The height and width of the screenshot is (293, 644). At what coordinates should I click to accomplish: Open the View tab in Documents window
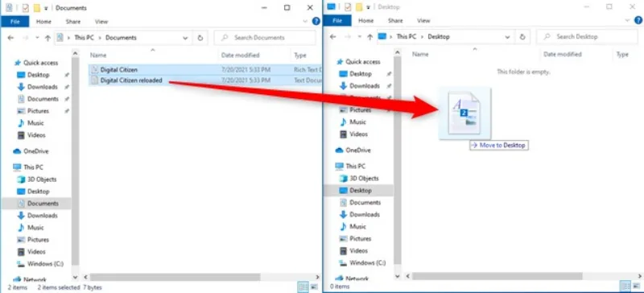[x=101, y=22]
